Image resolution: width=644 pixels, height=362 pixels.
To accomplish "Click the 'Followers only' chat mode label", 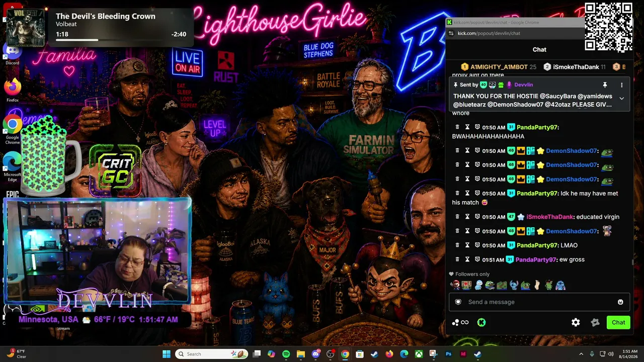I will [472, 274].
